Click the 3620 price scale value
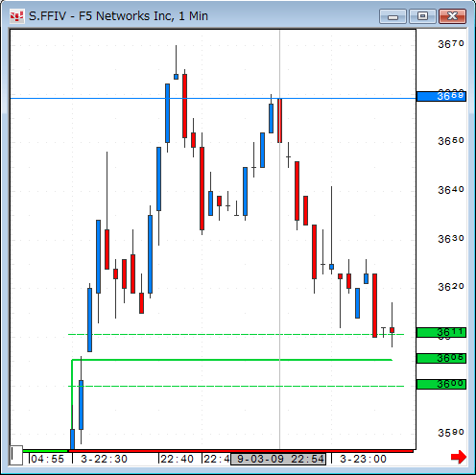 point(451,287)
